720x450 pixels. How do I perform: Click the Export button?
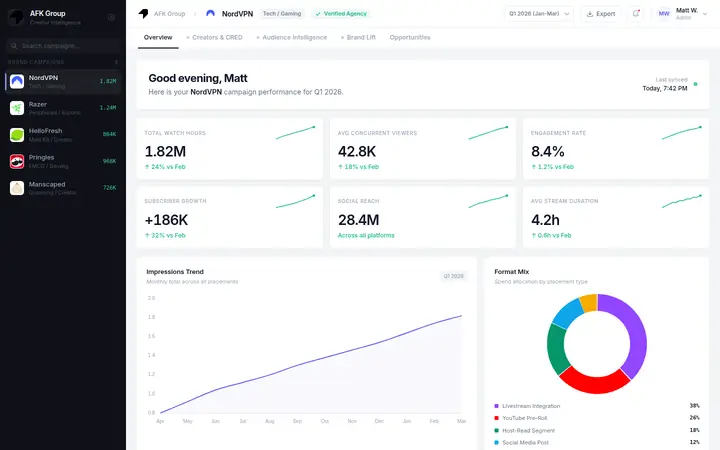tap(601, 14)
